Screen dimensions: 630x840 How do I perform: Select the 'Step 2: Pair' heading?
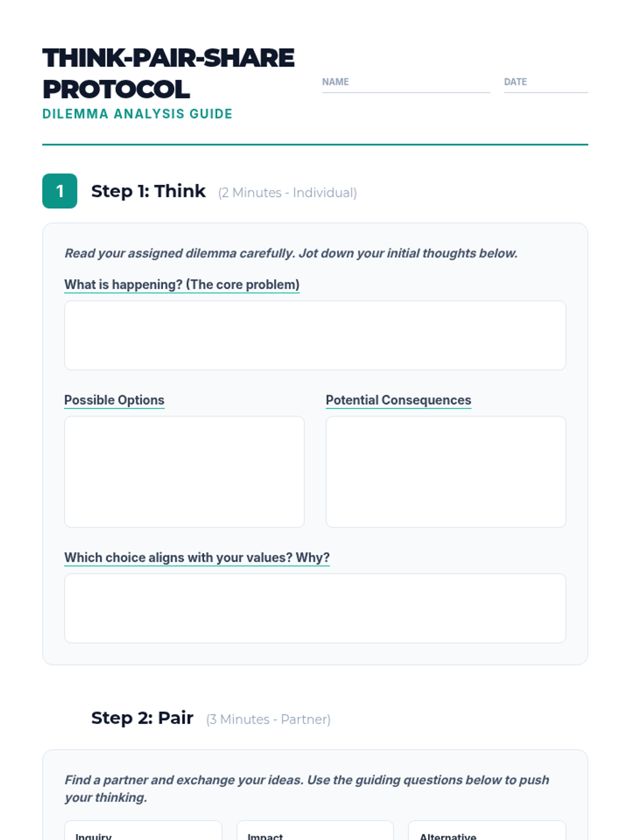tap(142, 718)
